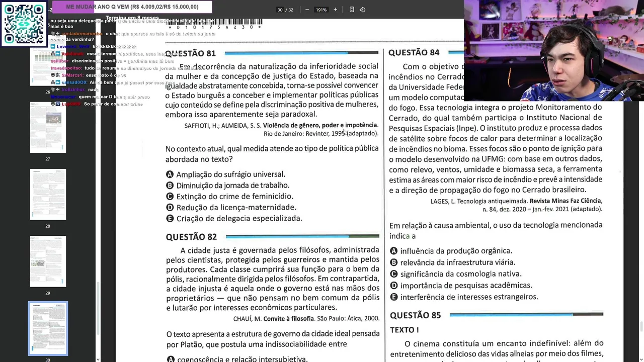The height and width of the screenshot is (362, 644).
Task: Open page 27 thumbnail in sidebar
Action: point(48,128)
